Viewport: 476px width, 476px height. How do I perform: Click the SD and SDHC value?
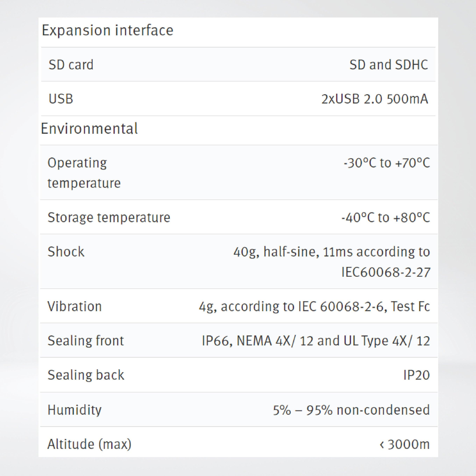[389, 65]
